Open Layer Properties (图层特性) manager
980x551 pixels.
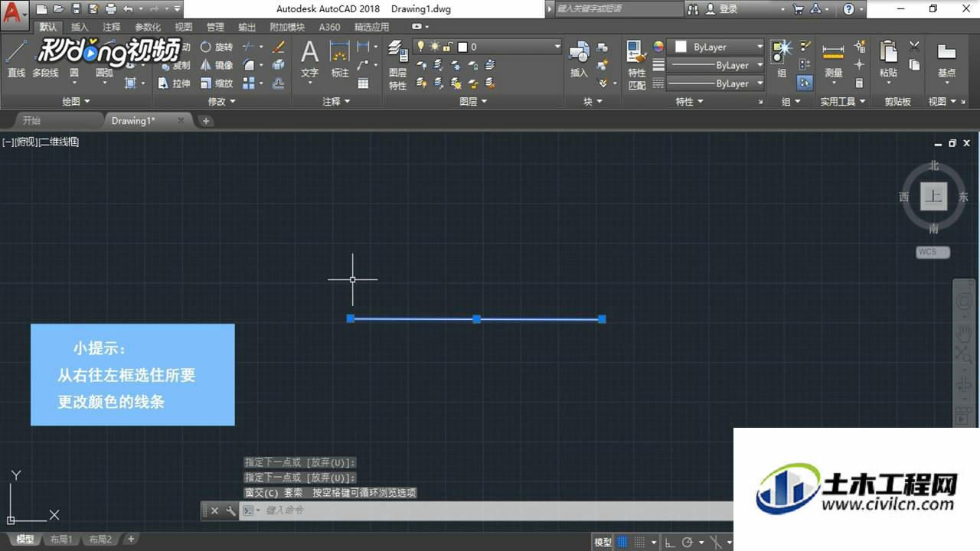coord(398,65)
